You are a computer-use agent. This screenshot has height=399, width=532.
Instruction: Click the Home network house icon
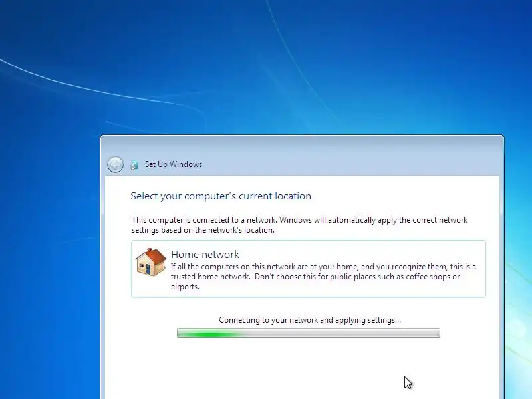pos(151,262)
